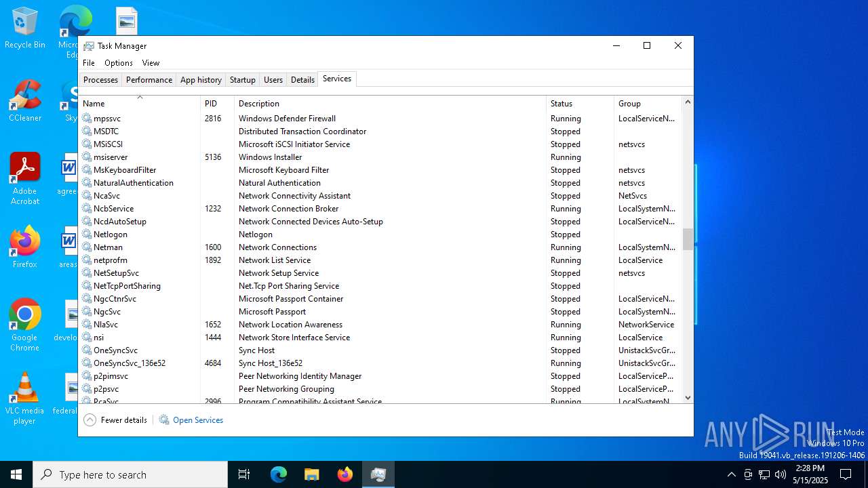Click the gear icon next to netprofm
This screenshot has width=868, height=488.
[x=87, y=260]
